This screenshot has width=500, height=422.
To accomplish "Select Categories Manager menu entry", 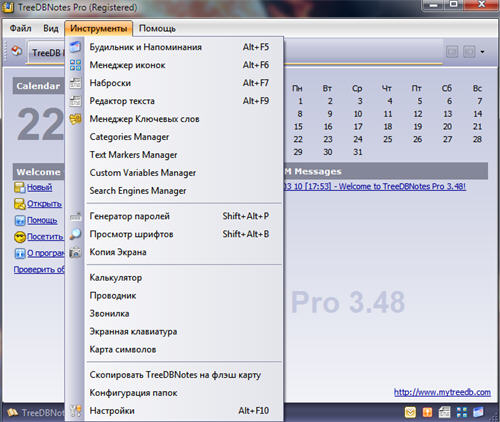I will [x=183, y=137].
